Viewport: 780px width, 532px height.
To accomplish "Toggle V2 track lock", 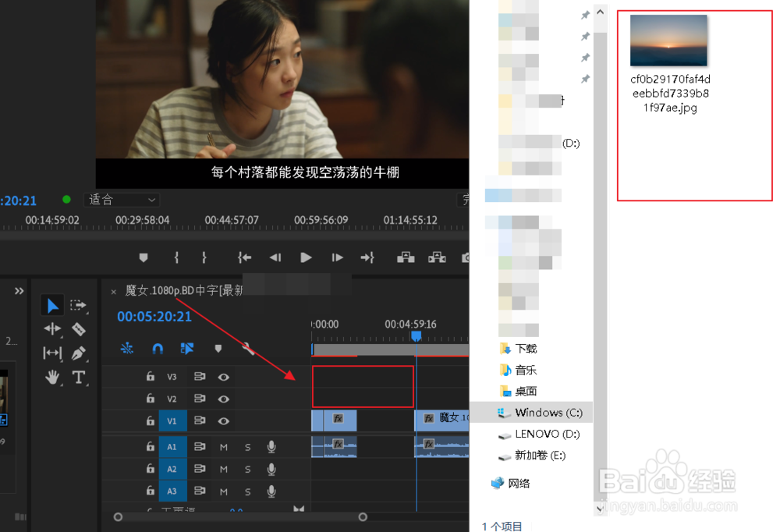I will point(151,398).
